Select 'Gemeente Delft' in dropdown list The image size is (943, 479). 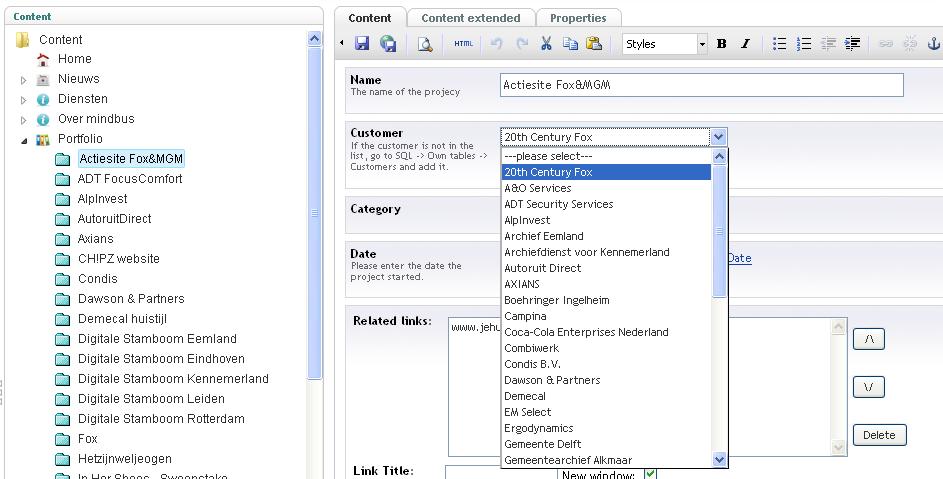pos(606,444)
